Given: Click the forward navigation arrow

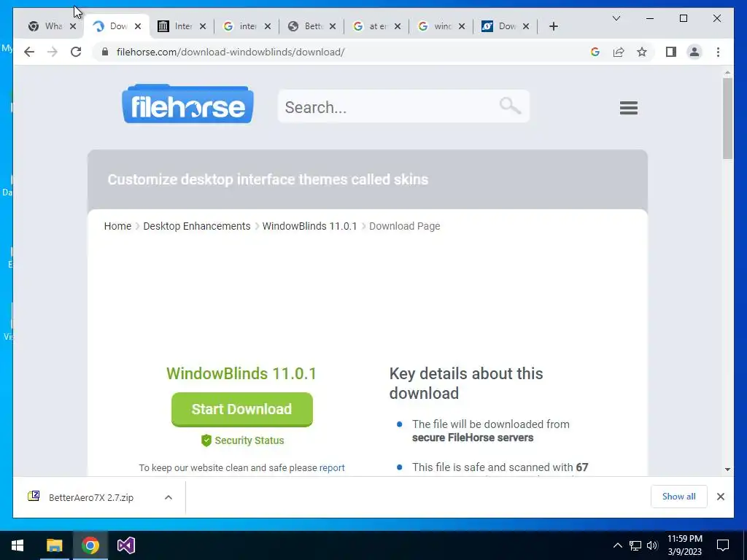Looking at the screenshot, I should tap(53, 52).
